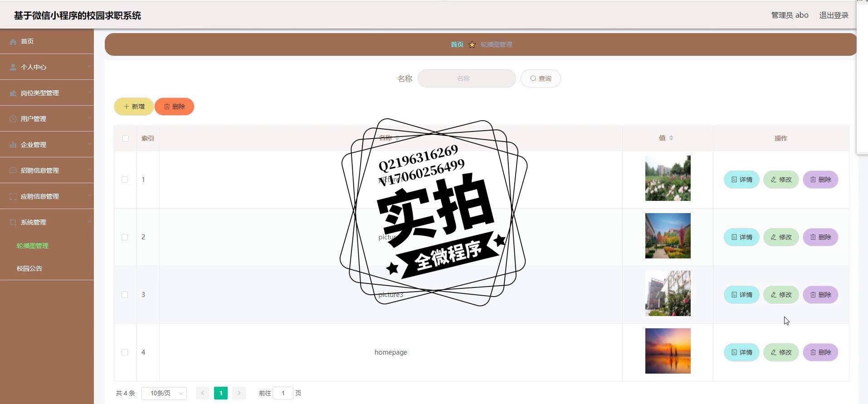Viewport: 868px width, 404px height.
Task: Click the 查询 search button
Action: tap(541, 78)
